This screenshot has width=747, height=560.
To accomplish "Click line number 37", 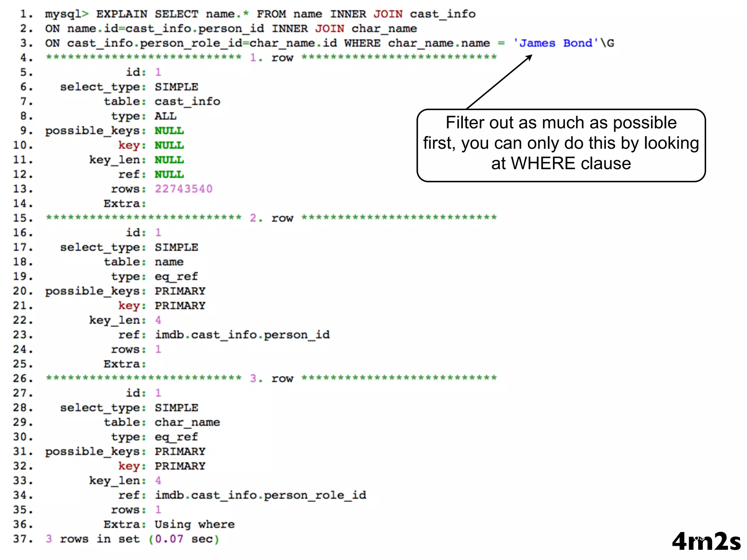I will 23,539.
